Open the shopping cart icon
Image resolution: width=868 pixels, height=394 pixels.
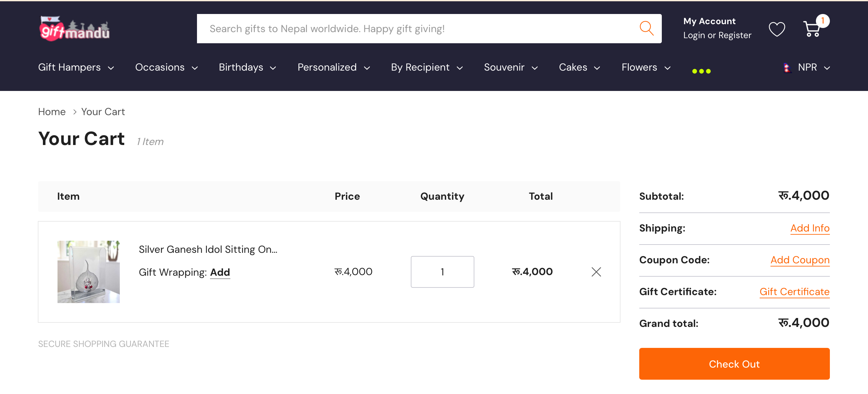[x=811, y=29]
